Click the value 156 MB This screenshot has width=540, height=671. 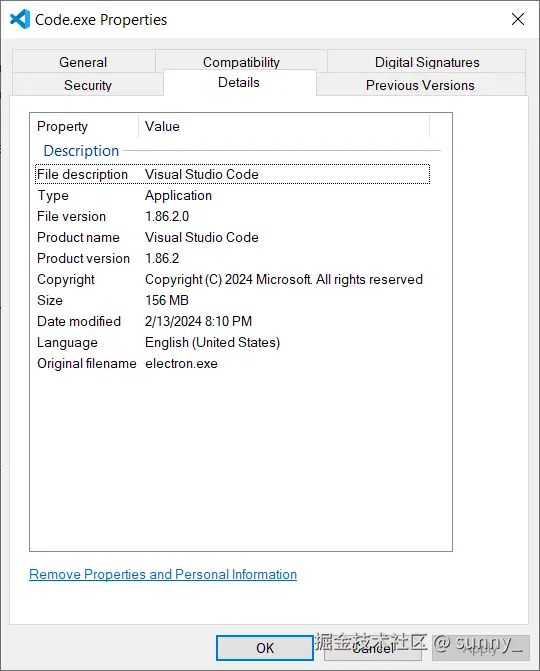coord(167,300)
